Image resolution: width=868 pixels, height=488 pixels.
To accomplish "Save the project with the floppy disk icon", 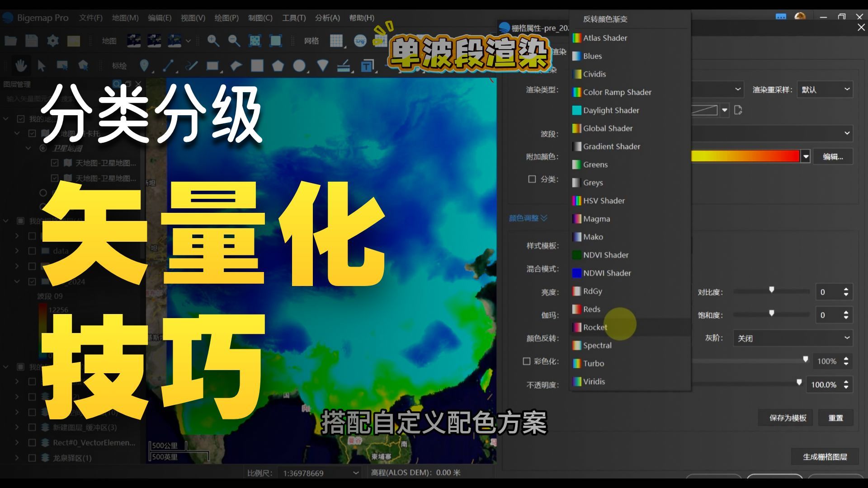I will click(x=32, y=41).
